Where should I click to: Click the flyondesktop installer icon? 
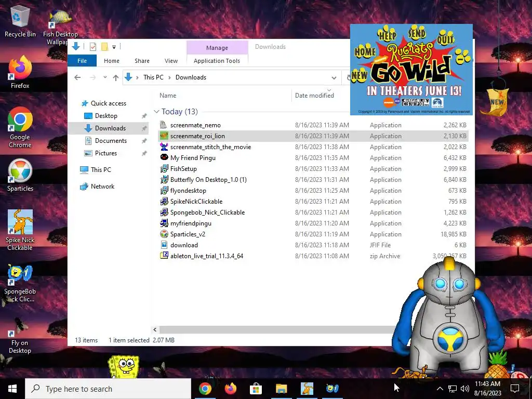[164, 190]
